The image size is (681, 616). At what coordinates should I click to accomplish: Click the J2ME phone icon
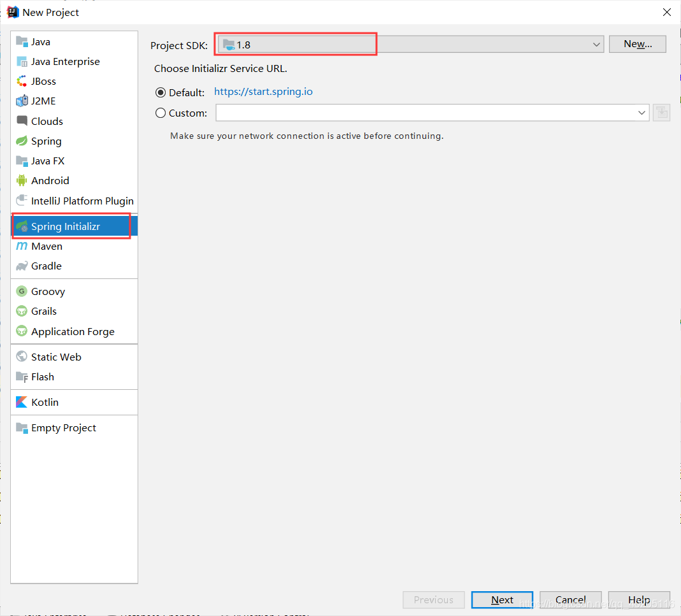coord(22,101)
